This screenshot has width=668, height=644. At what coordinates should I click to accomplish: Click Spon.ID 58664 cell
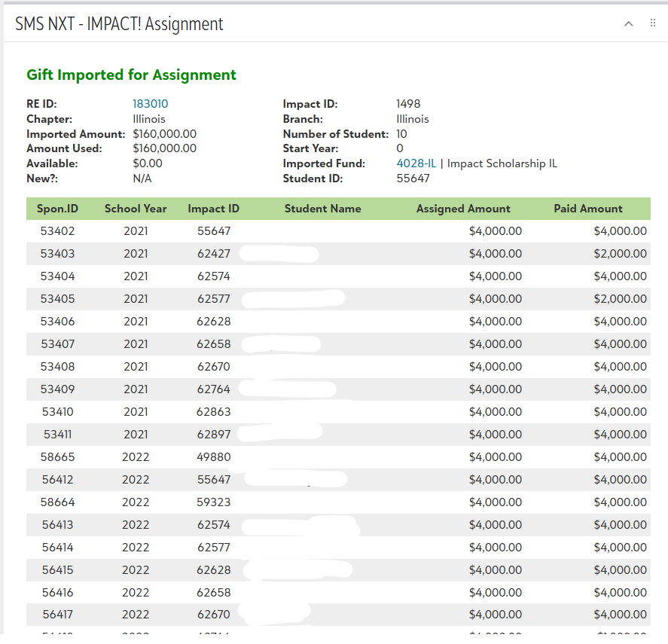click(x=57, y=502)
